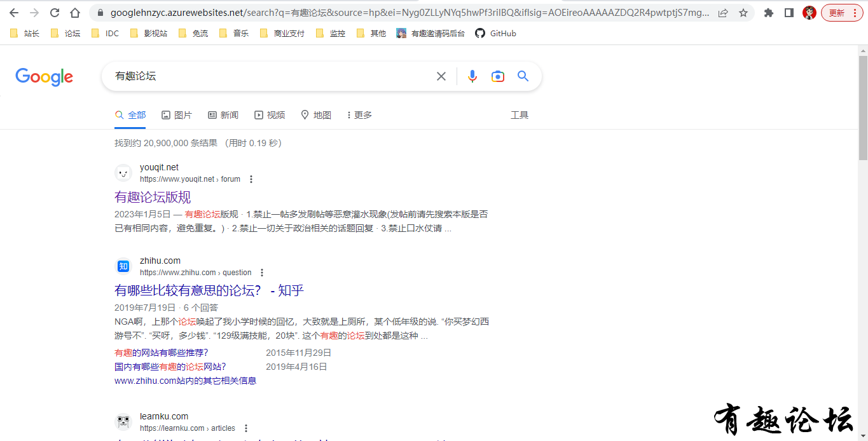This screenshot has width=868, height=441.
Task: Click the https://learnku.com › articles URL
Action: (188, 428)
